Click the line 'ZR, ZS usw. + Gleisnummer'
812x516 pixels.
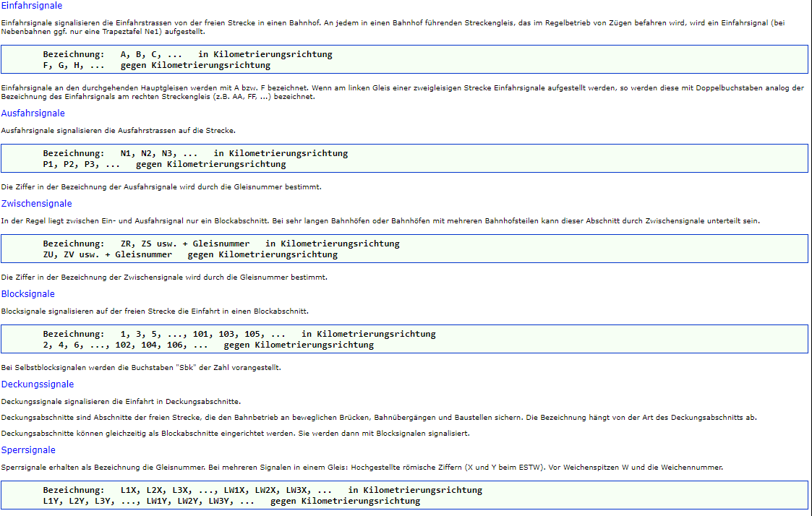click(x=221, y=244)
